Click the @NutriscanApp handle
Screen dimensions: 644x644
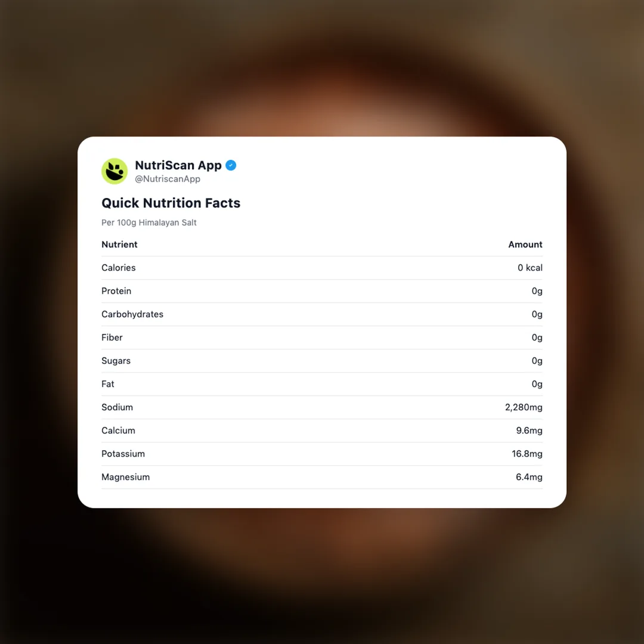[168, 179]
